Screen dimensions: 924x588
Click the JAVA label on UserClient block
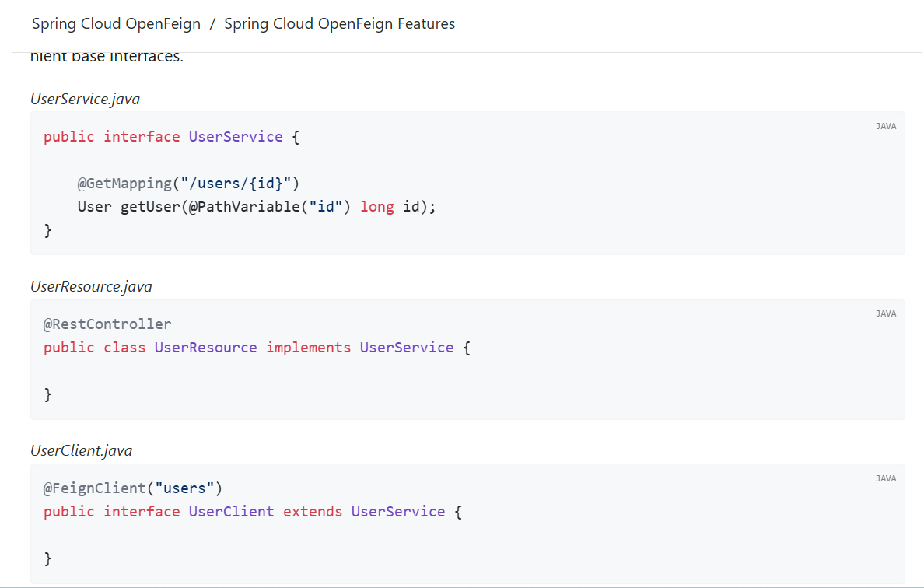pyautogui.click(x=886, y=478)
